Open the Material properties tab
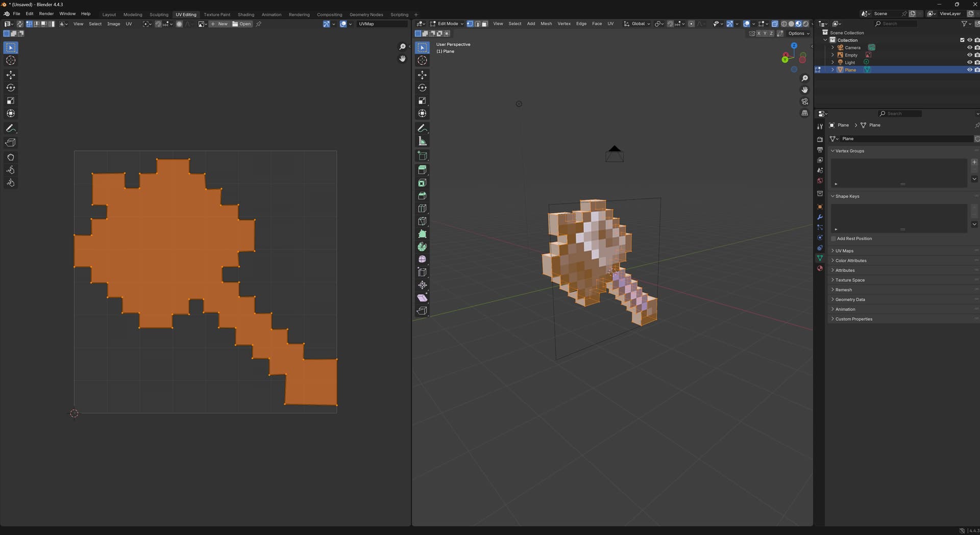 (x=820, y=268)
